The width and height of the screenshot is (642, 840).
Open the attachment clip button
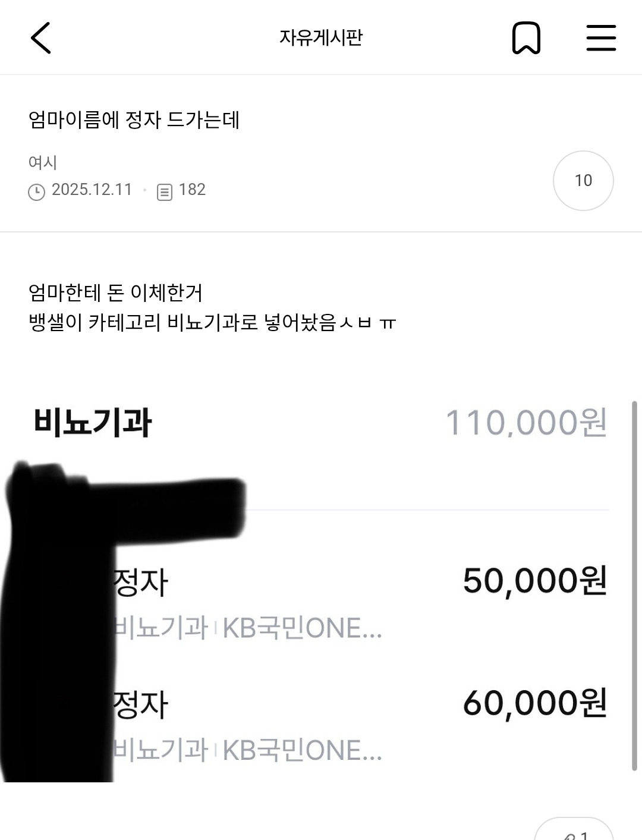click(x=574, y=832)
